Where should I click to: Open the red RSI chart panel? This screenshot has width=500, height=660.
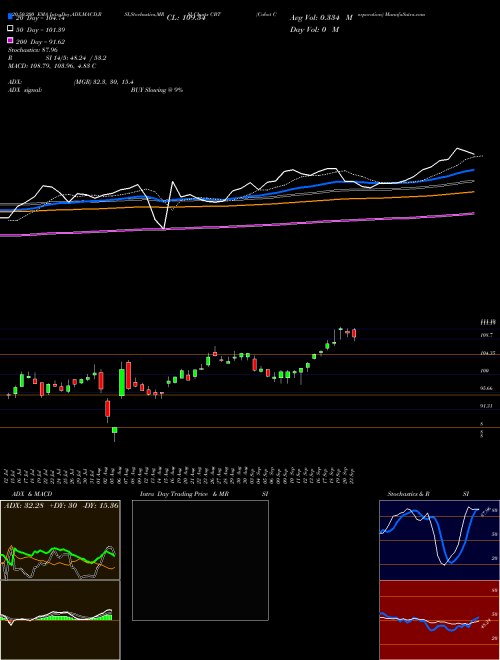[x=439, y=620]
